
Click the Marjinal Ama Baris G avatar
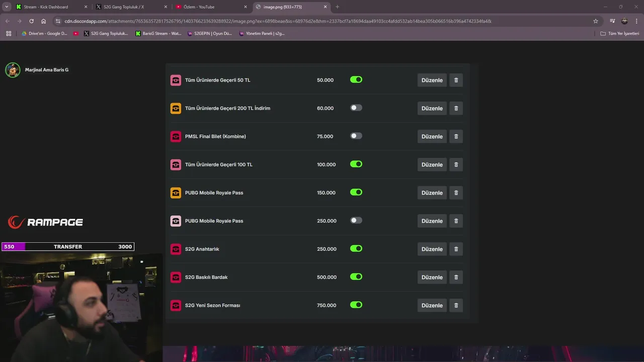(x=13, y=70)
